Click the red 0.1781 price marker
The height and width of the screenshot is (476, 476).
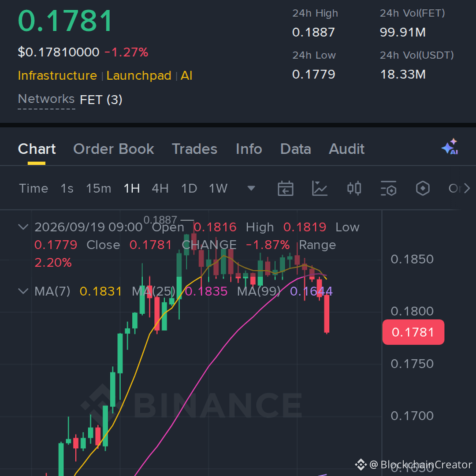coord(413,332)
